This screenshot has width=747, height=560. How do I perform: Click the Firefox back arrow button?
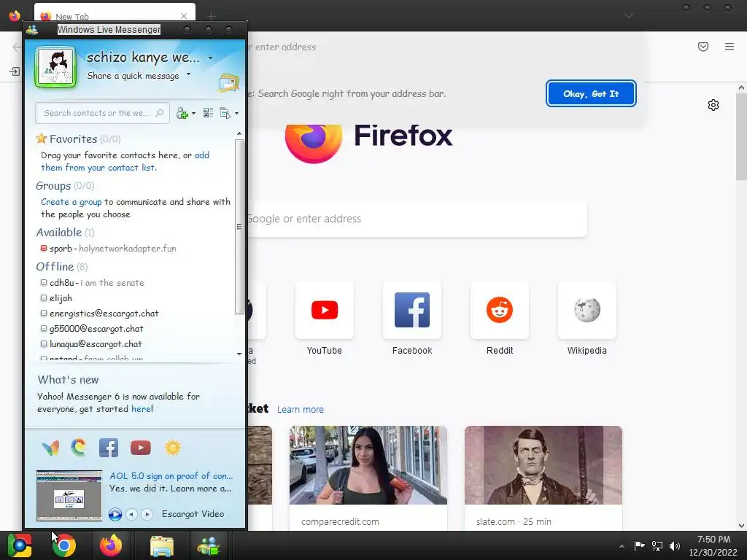point(16,47)
